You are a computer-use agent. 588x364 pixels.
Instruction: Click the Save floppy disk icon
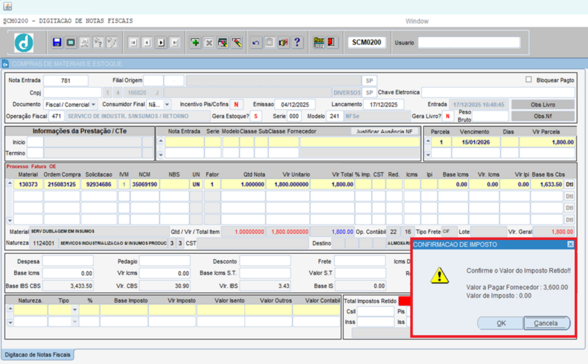point(57,42)
